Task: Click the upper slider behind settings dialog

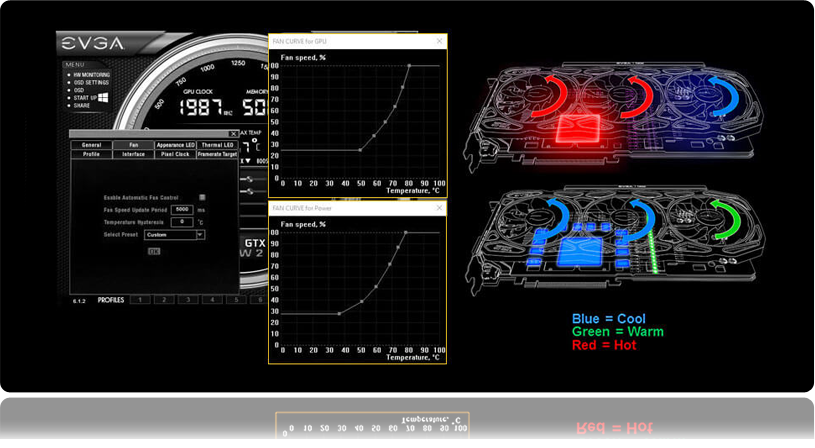Action: [x=249, y=179]
